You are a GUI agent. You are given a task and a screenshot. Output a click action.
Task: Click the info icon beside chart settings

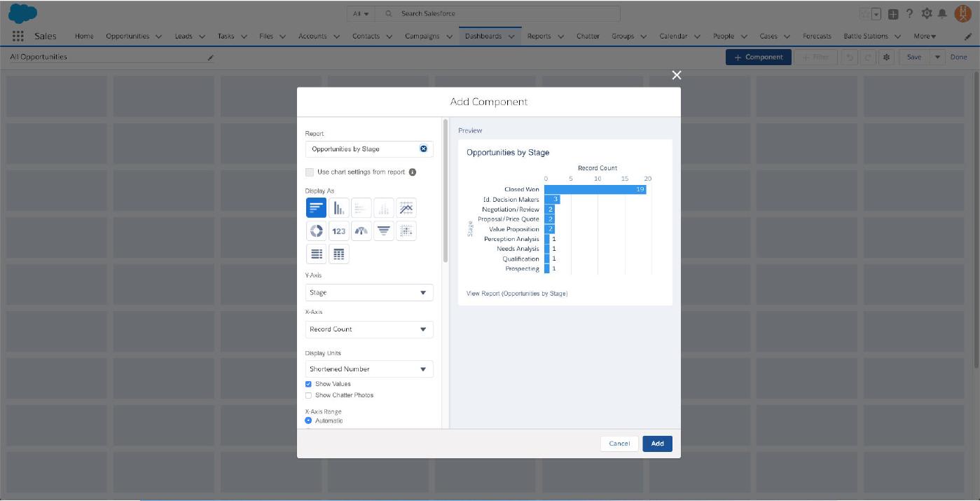[413, 172]
